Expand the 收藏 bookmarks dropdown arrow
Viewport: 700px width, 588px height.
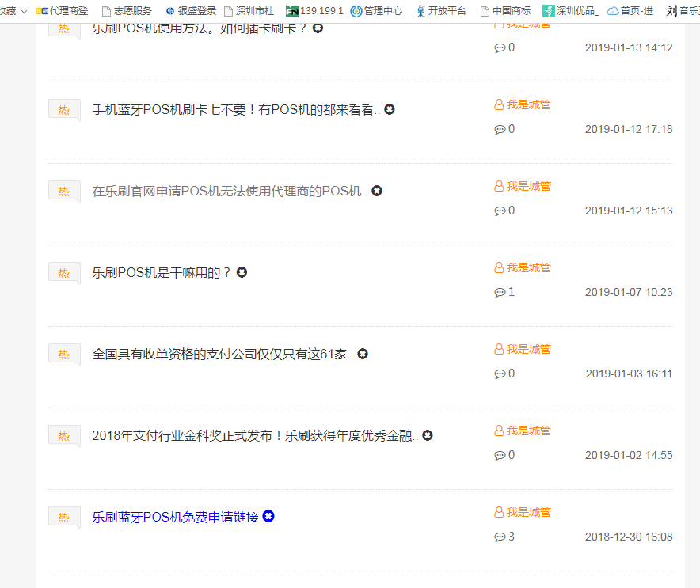[x=24, y=11]
